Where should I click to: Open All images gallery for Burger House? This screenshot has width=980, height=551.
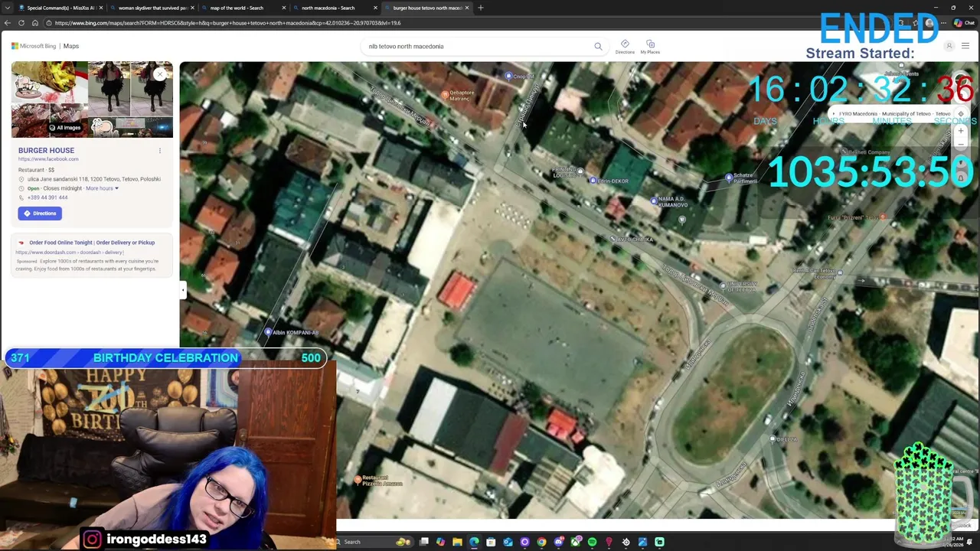point(64,128)
